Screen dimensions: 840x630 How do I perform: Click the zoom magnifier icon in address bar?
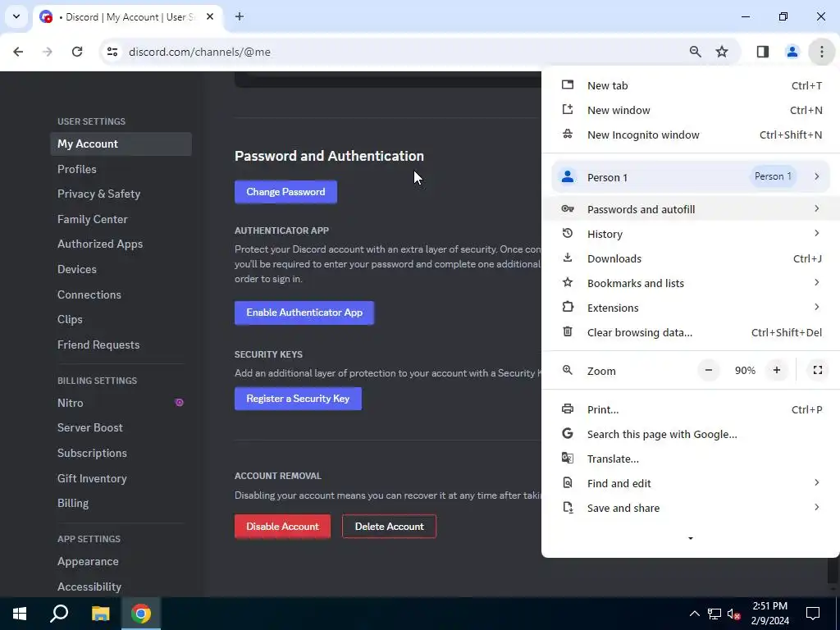695,52
